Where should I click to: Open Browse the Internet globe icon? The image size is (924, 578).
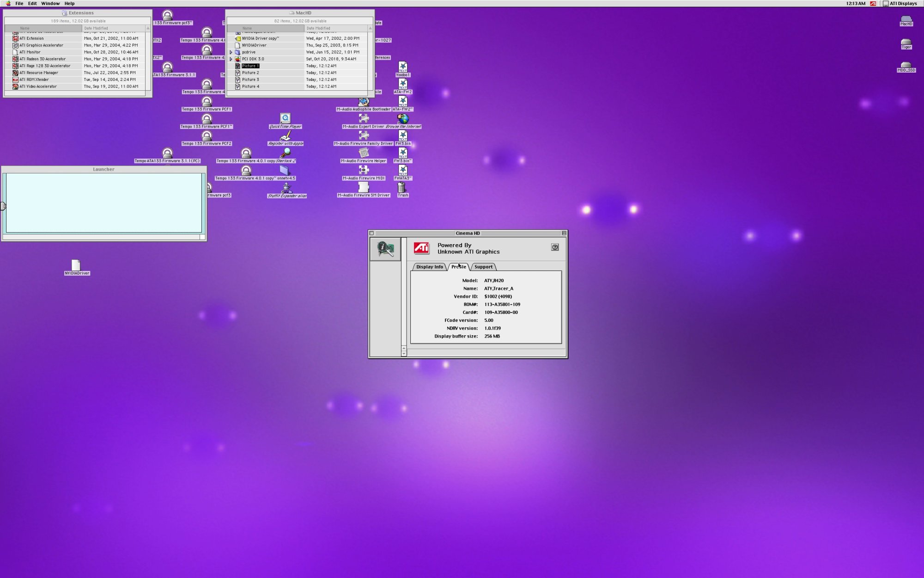403,119
